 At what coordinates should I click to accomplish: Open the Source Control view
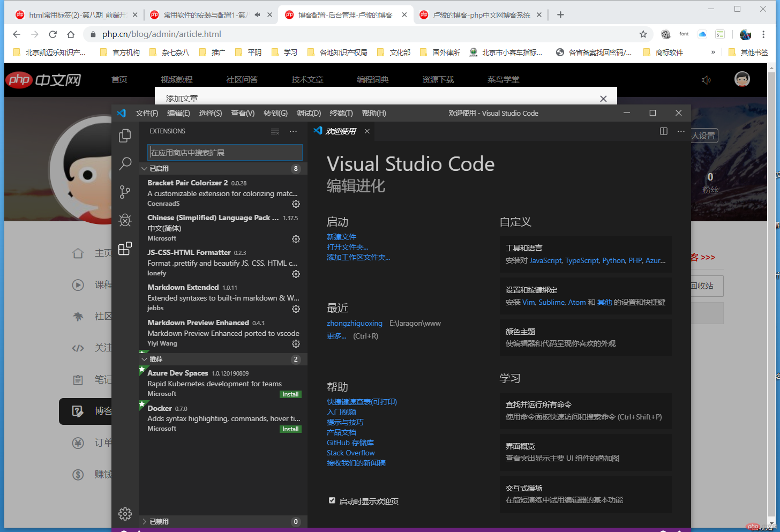(x=125, y=192)
